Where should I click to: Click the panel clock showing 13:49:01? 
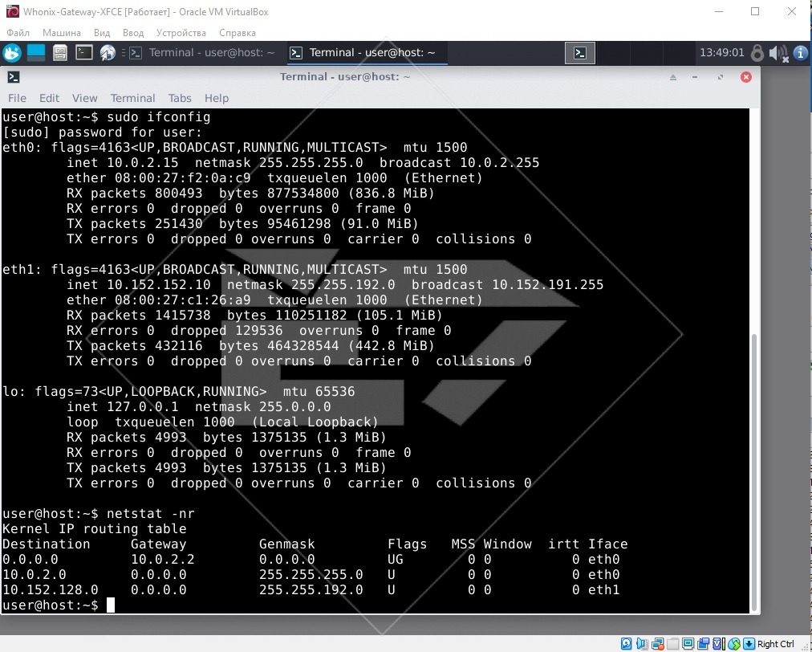722,53
